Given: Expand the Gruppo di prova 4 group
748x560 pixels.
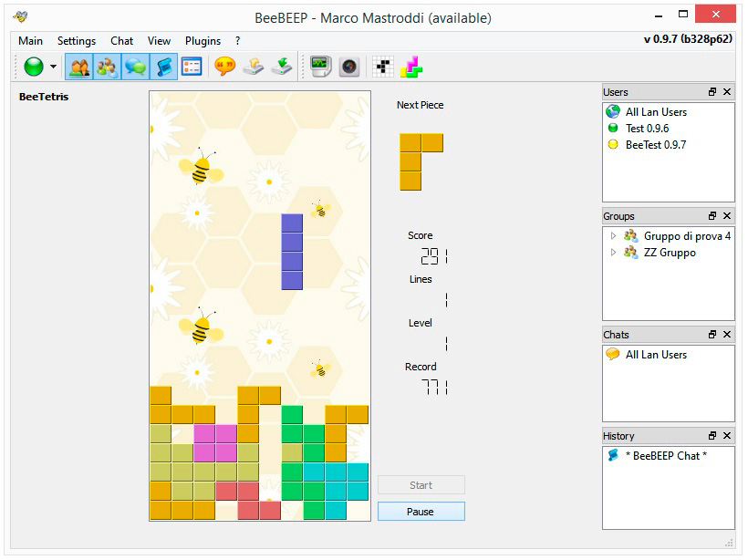Looking at the screenshot, I should click(x=614, y=235).
